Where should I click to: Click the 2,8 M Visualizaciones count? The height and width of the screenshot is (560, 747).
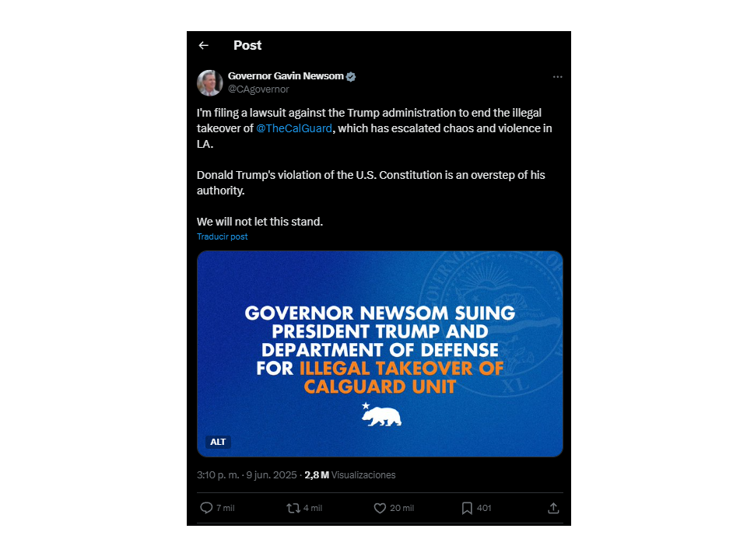coord(349,475)
